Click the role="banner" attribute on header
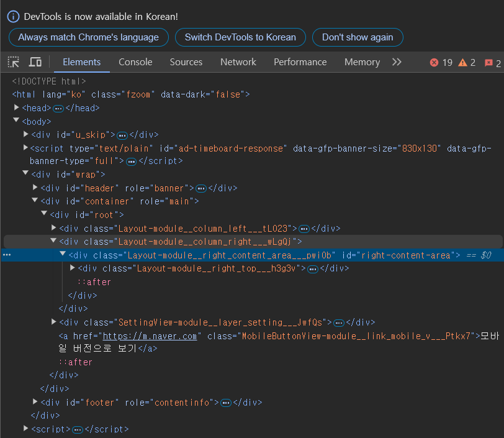This screenshot has width=504, height=438. coord(157,188)
